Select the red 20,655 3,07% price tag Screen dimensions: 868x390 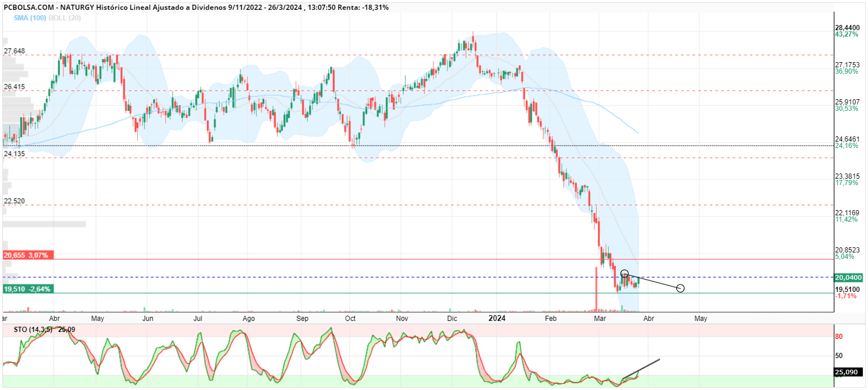28,255
